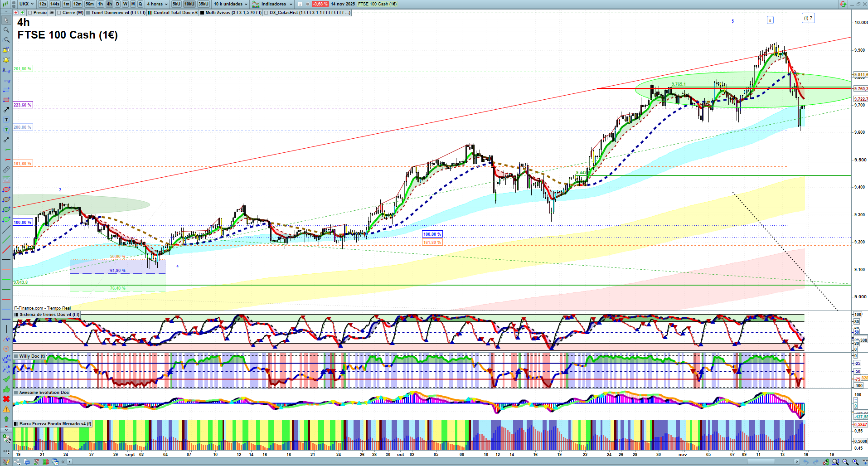The height and width of the screenshot is (466, 868).
Task: Select the green thumbs-up marker
Action: 6,389
